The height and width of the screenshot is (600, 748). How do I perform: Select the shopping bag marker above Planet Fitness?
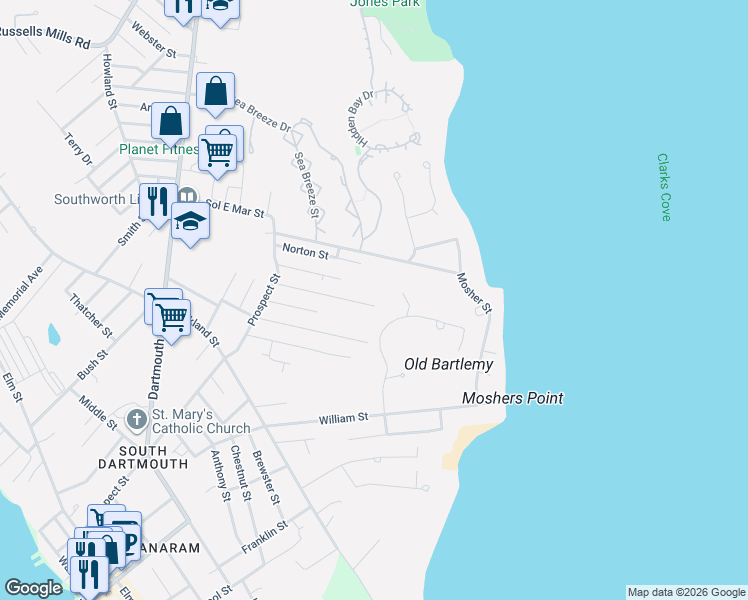point(170,123)
